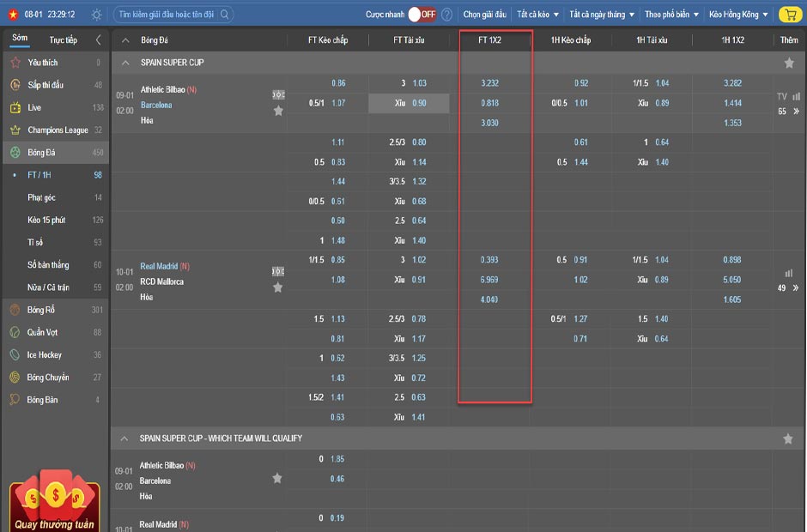Favorite the Athletic Bilbao vs Barcelona match star
Screen dimensions: 807x532
[278, 111]
